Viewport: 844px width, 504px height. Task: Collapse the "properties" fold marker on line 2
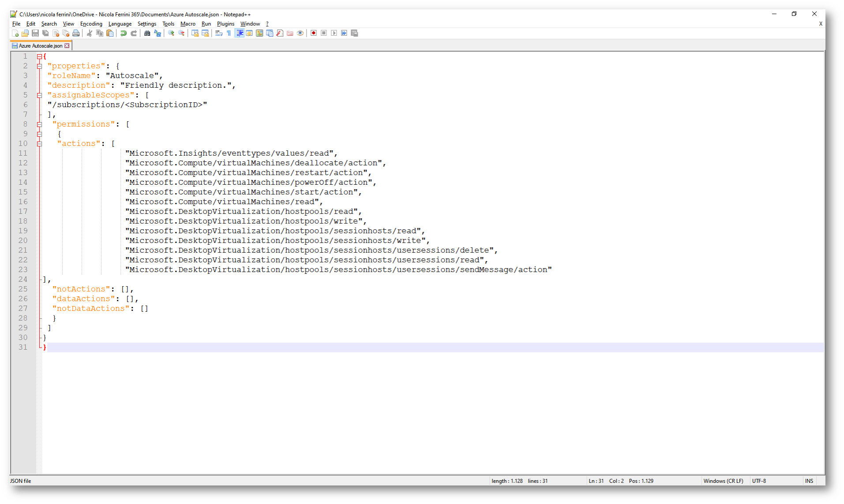click(39, 66)
